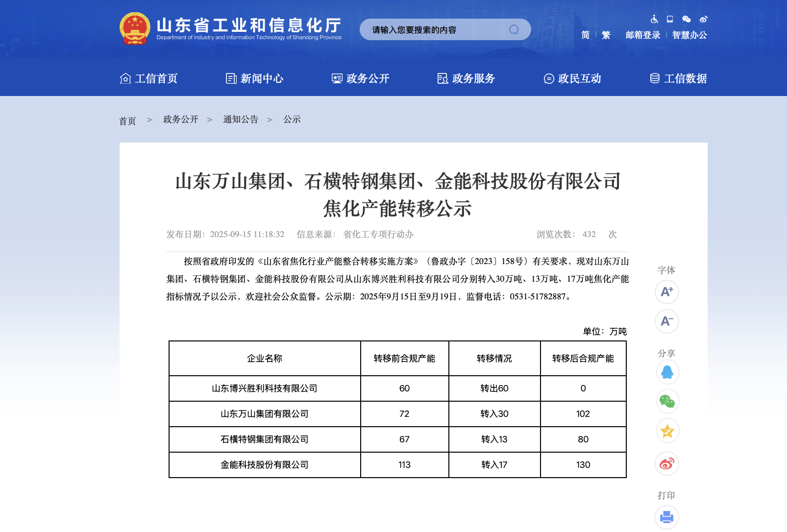The height and width of the screenshot is (532, 787).
Task: Click 转移后合规产能 table header
Action: click(x=583, y=359)
